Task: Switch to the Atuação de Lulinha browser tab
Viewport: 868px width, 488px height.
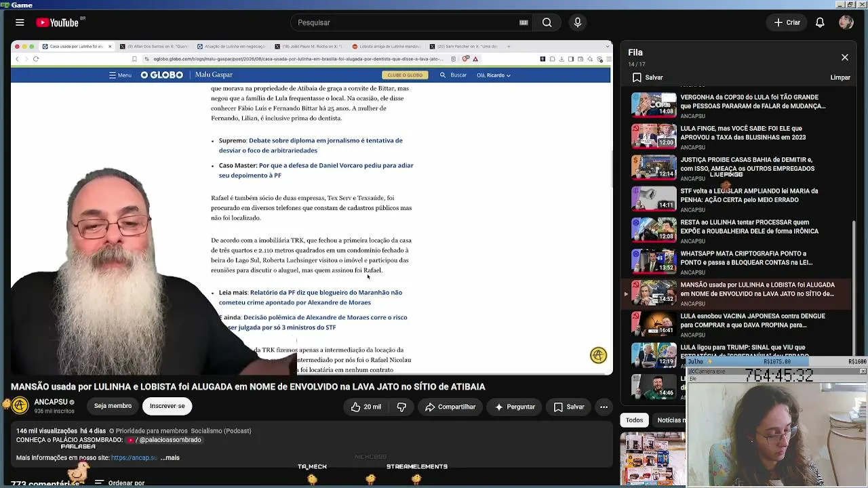Action: click(232, 47)
